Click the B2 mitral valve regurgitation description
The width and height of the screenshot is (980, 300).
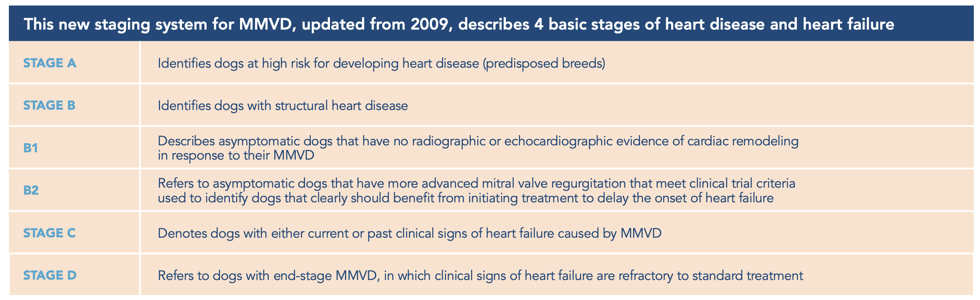pyautogui.click(x=476, y=183)
